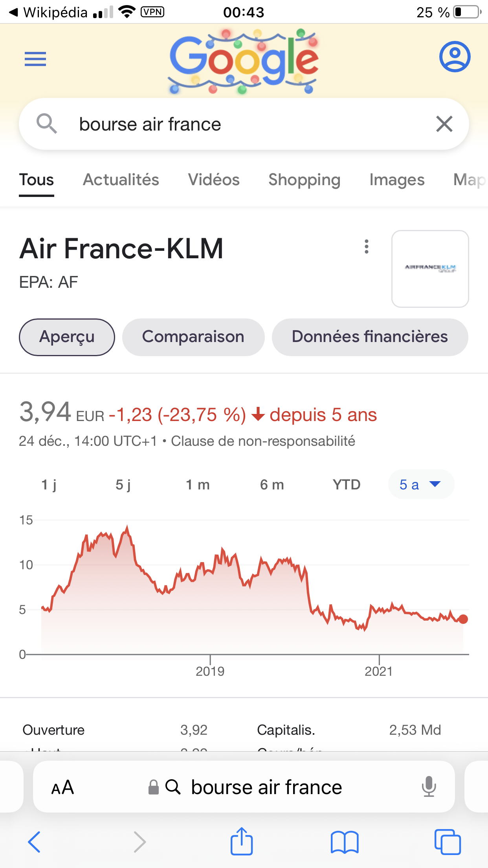Tap the magnifying glass search icon
This screenshot has height=868, width=488.
click(x=47, y=124)
